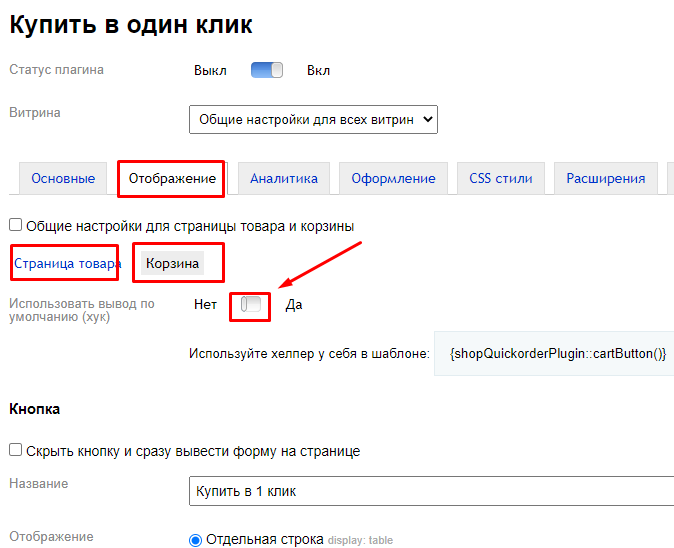
Task: Switch to the Расширения tab
Action: [605, 179]
